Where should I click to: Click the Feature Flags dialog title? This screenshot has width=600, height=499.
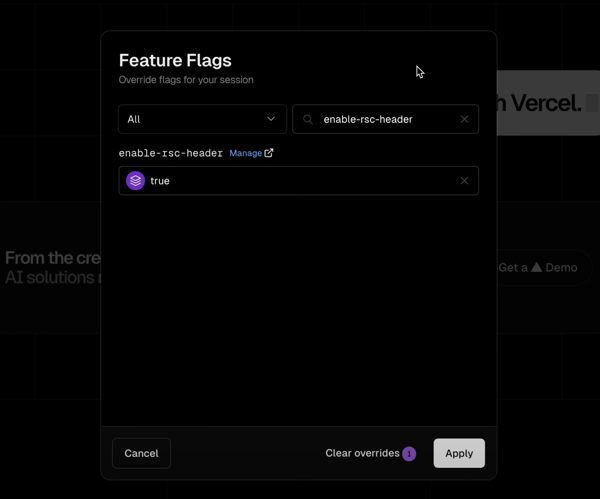click(x=175, y=60)
